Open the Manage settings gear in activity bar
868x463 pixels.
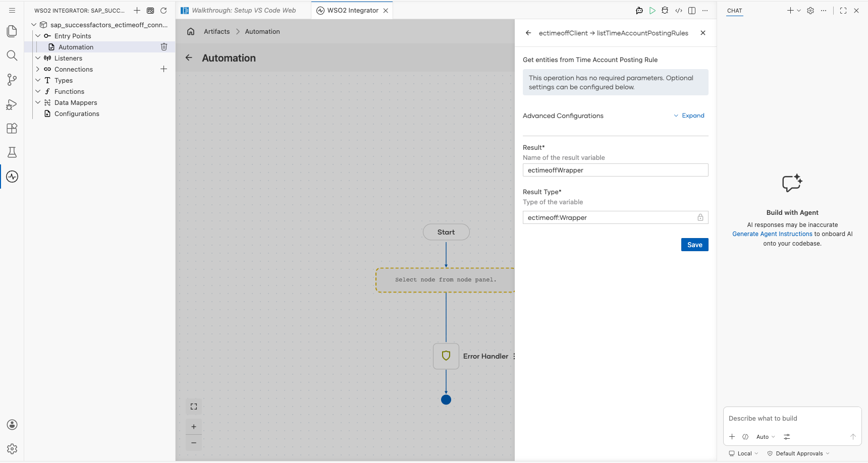[x=12, y=449]
